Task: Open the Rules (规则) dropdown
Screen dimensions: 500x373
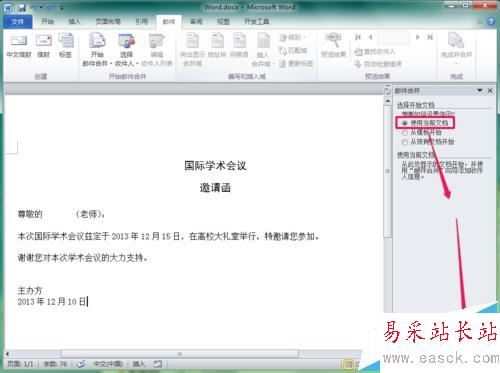Action: [293, 37]
